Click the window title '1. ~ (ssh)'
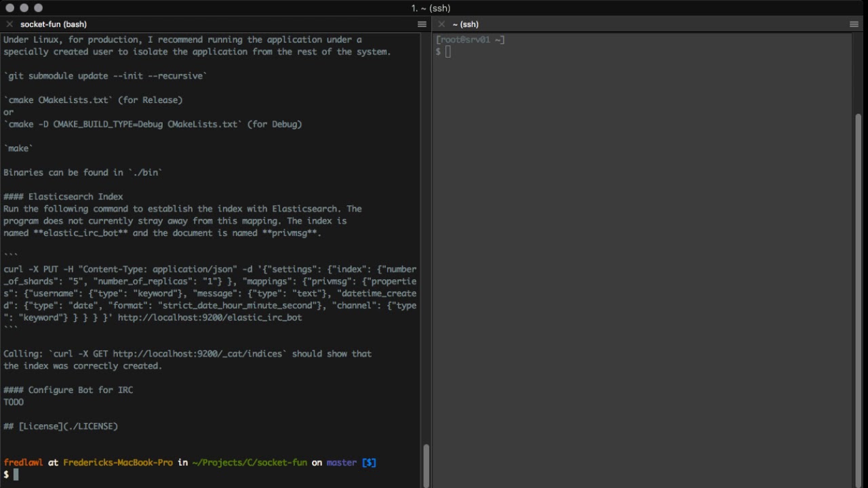Screen dimensions: 868x488 (x=431, y=8)
